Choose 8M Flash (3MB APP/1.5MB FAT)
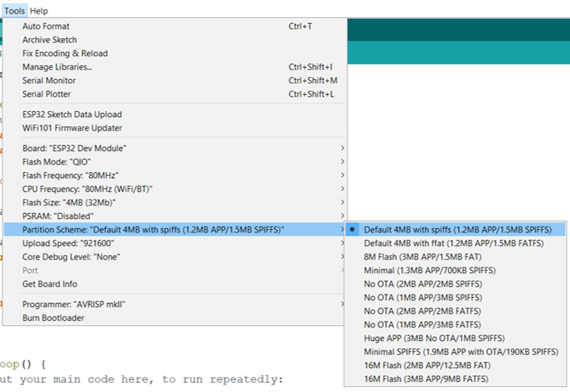This screenshot has height=392, width=570. [455, 257]
